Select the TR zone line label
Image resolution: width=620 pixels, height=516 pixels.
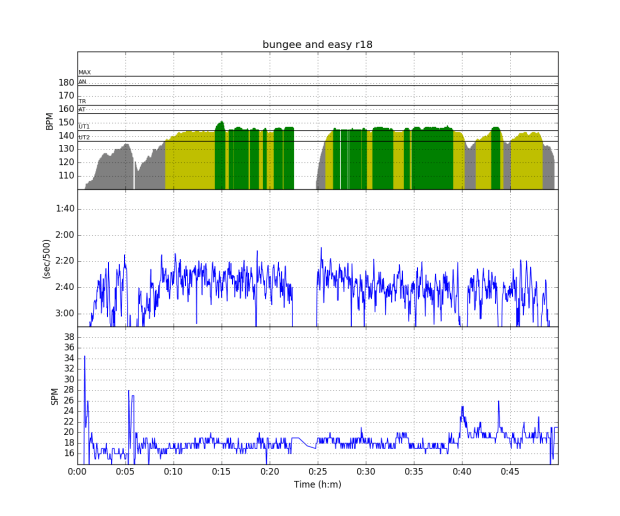82,101
